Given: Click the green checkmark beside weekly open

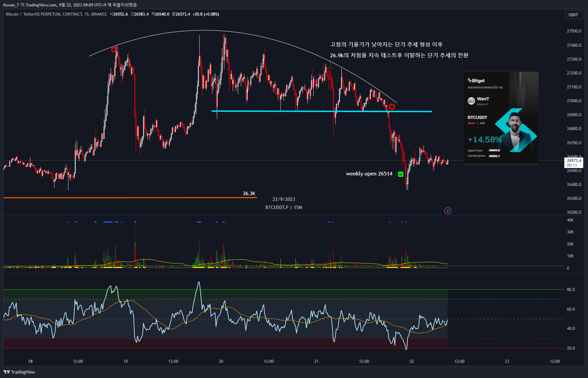Looking at the screenshot, I should 401,174.
